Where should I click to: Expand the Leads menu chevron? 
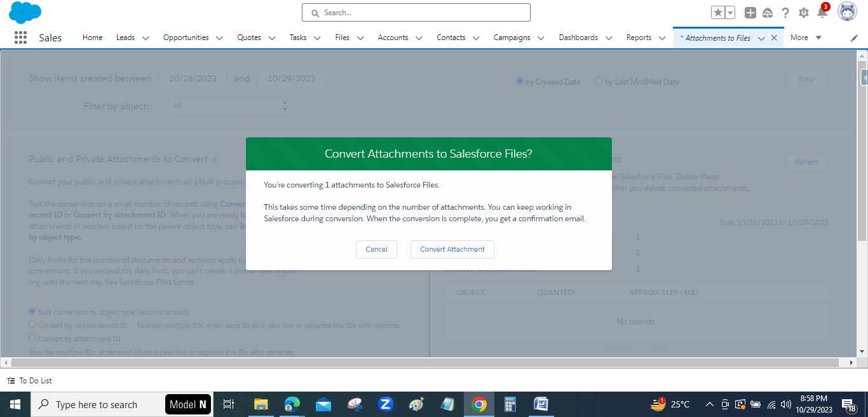(146, 38)
